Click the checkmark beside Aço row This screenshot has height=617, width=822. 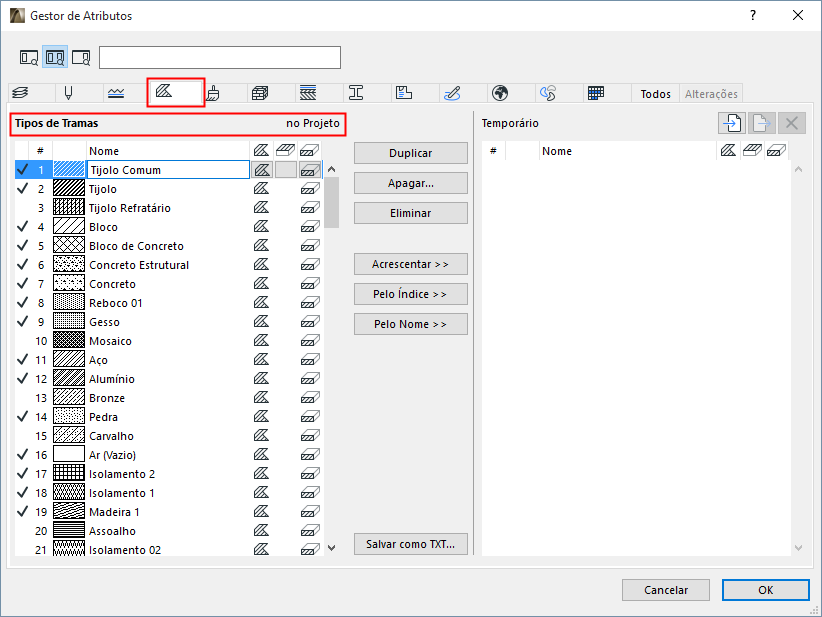tap(23, 359)
